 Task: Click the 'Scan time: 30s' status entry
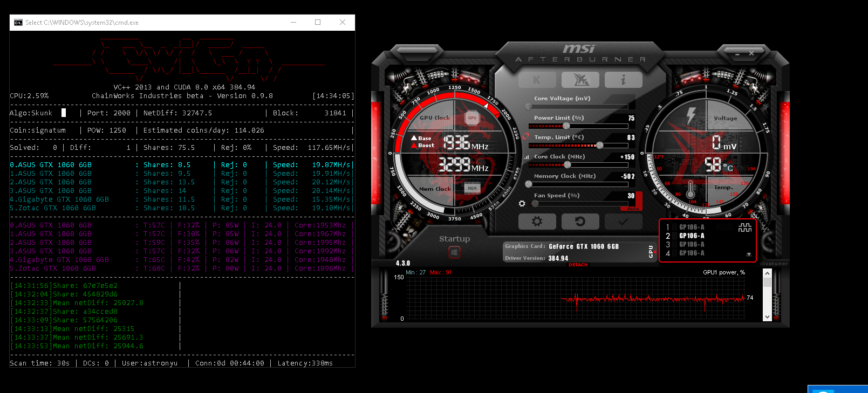(x=40, y=363)
